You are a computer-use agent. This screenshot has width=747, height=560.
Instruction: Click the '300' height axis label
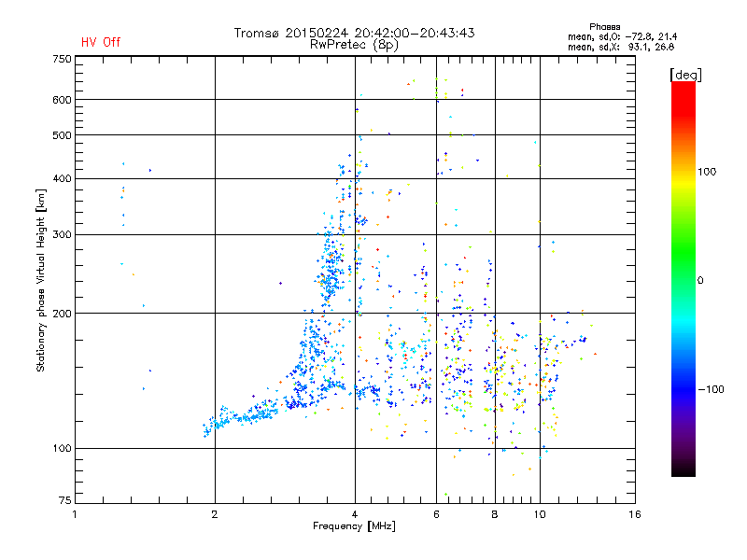pyautogui.click(x=62, y=235)
